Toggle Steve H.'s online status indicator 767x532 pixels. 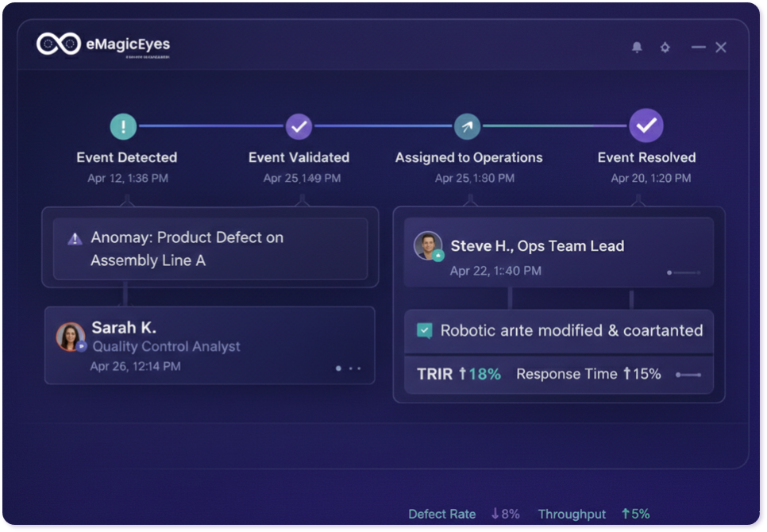click(438, 254)
